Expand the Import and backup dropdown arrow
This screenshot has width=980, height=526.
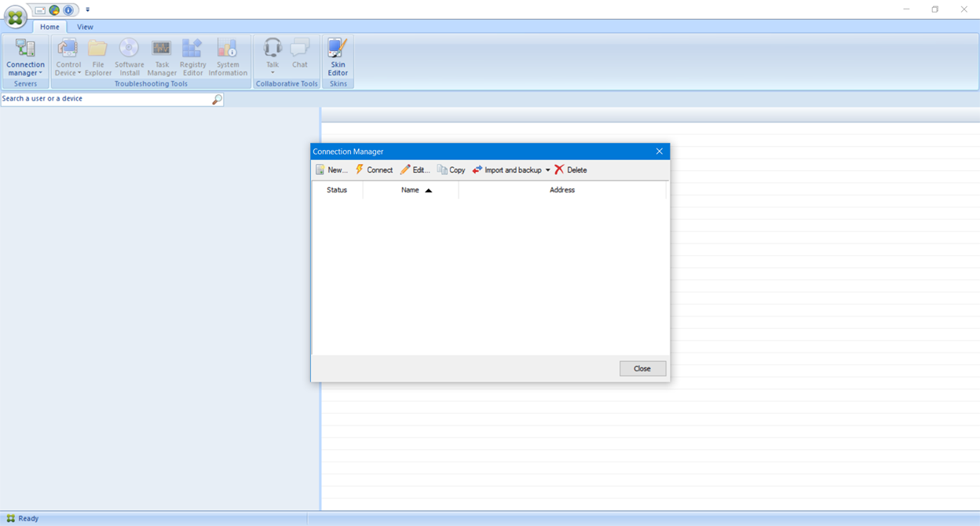(x=548, y=170)
